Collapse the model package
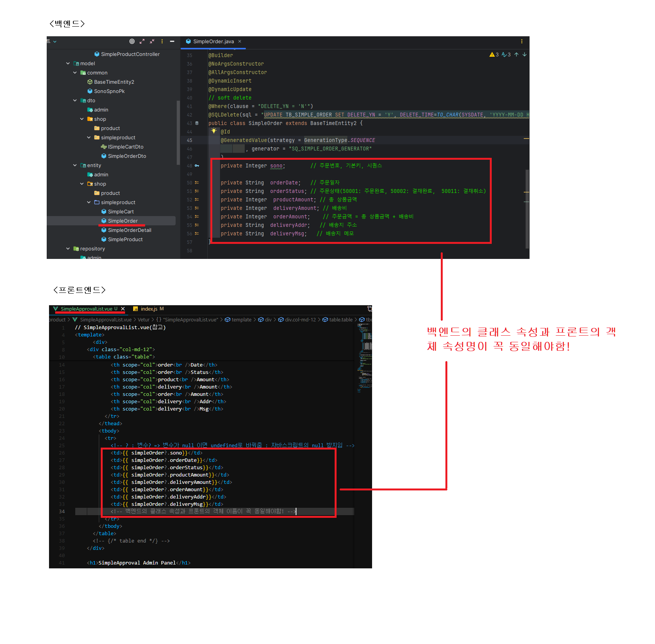The image size is (655, 644). 68,63
